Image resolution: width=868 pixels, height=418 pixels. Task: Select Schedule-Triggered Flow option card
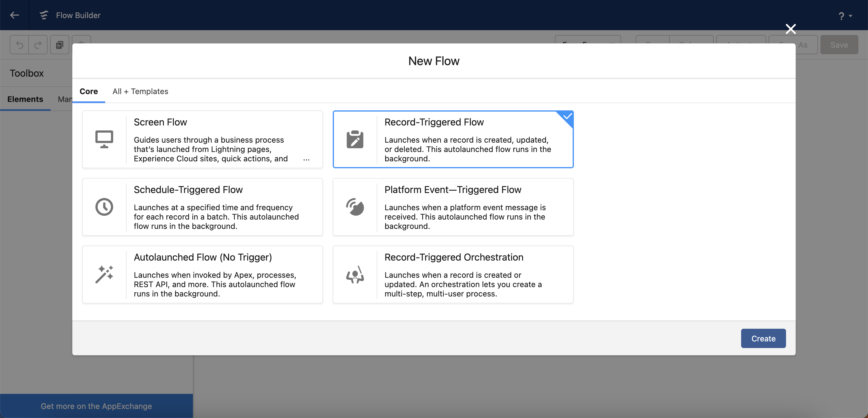click(x=202, y=207)
